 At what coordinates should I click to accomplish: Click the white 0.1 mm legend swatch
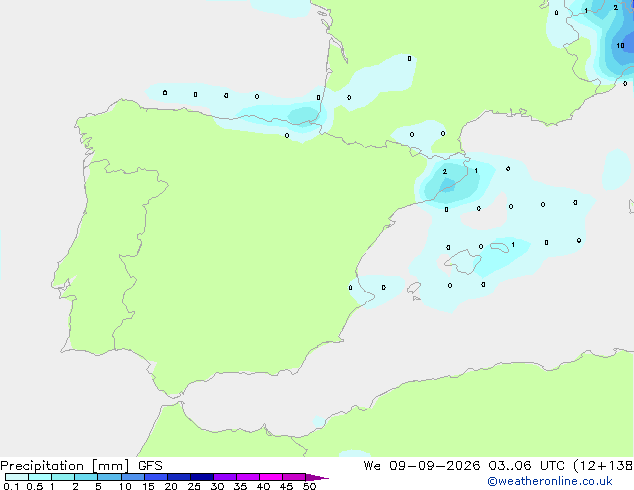[17, 477]
